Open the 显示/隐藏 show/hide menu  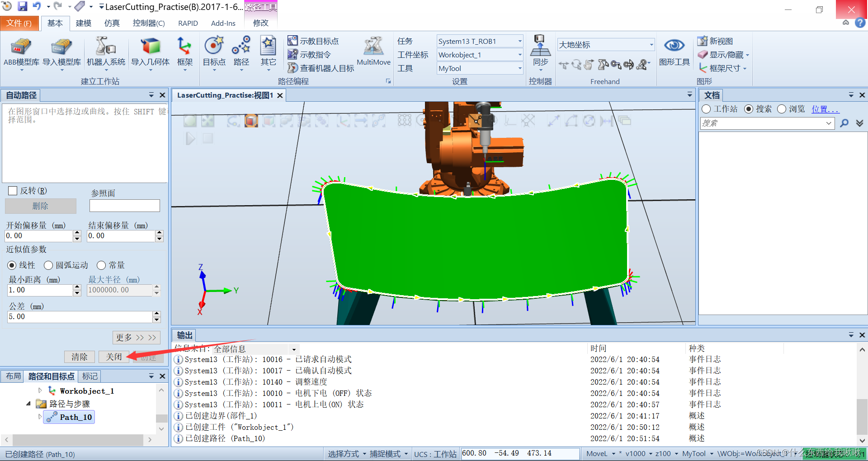(723, 55)
